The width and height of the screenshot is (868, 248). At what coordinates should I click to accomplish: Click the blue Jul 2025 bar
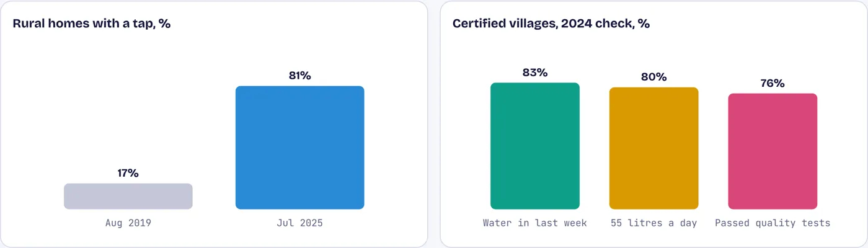click(299, 148)
